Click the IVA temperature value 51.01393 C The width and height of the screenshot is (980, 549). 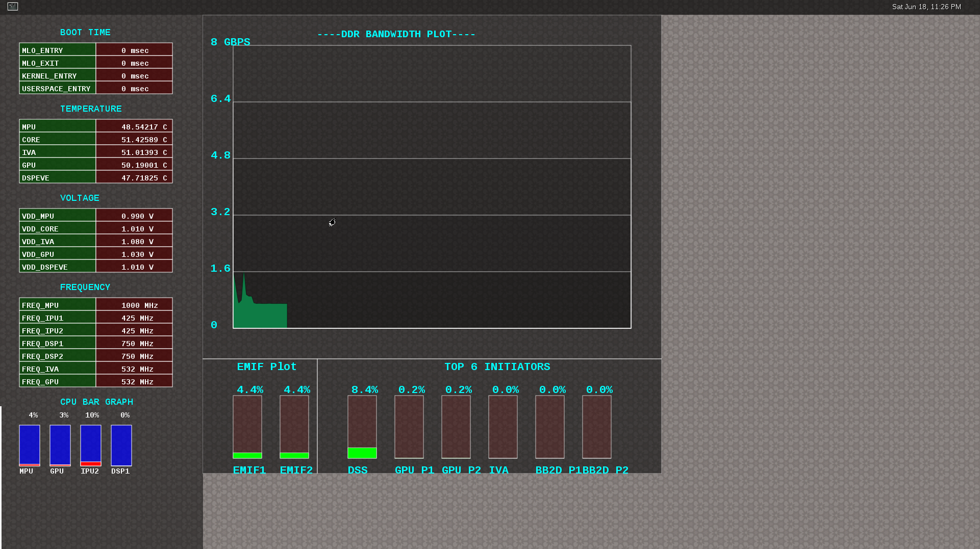(134, 152)
